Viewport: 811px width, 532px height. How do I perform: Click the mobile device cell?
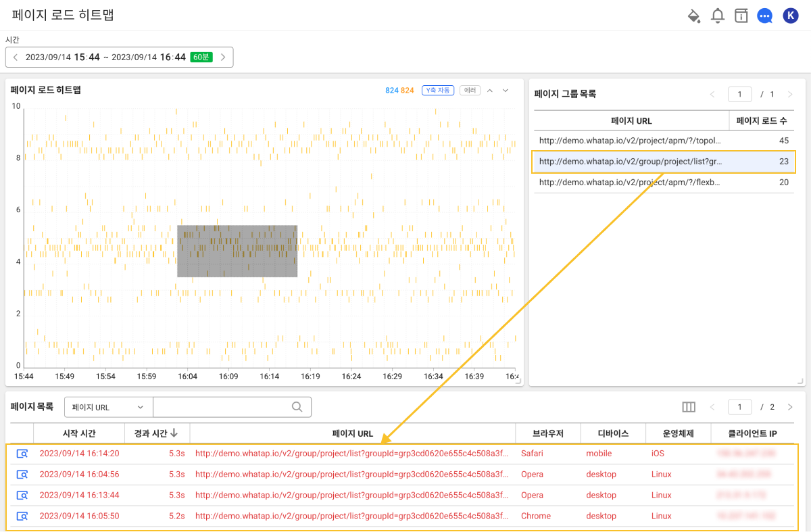click(599, 454)
